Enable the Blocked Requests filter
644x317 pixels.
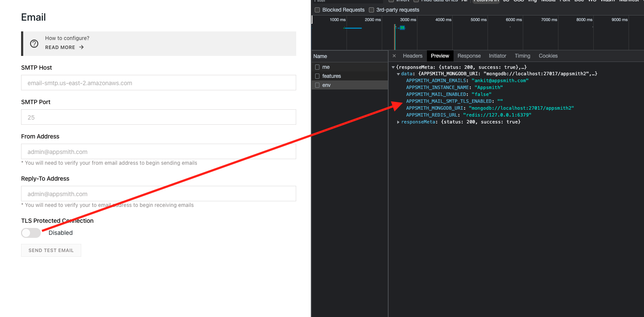[x=317, y=9]
